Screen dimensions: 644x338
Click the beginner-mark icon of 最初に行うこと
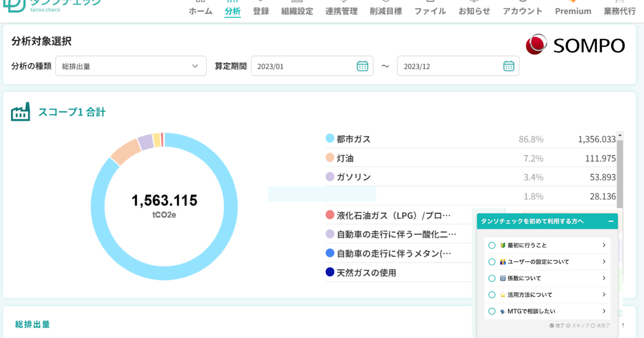[x=503, y=245]
